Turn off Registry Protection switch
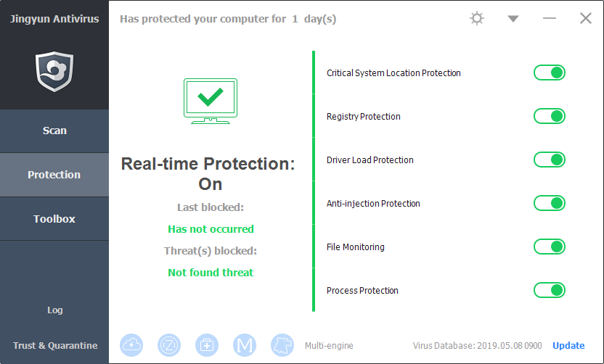 coord(550,116)
